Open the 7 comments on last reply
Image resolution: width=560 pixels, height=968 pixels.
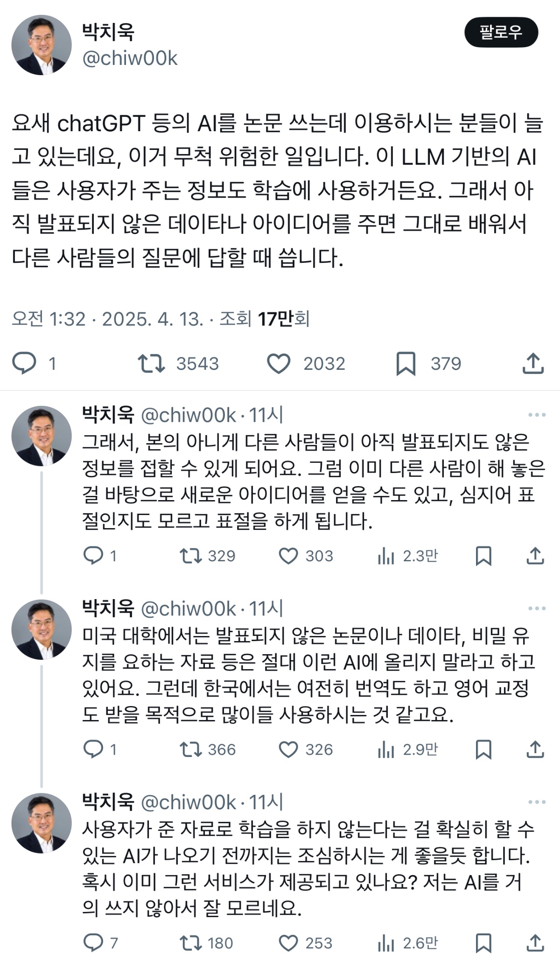click(93, 943)
